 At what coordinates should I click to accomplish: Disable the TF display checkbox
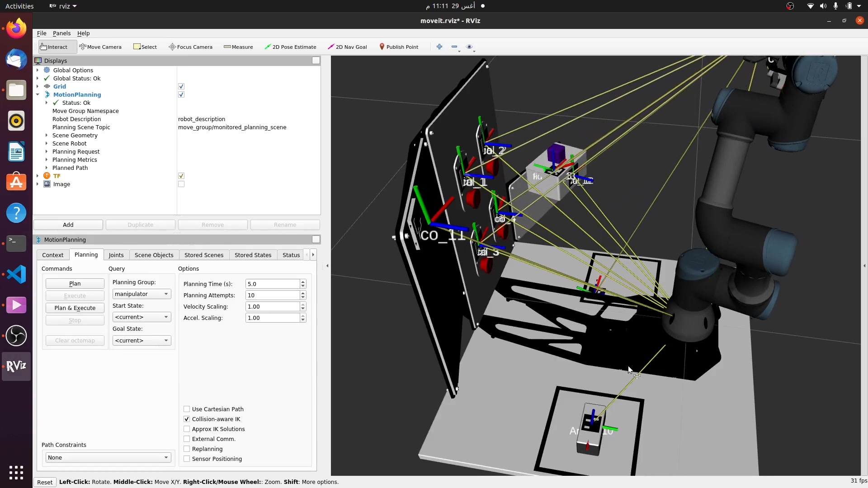pos(181,176)
